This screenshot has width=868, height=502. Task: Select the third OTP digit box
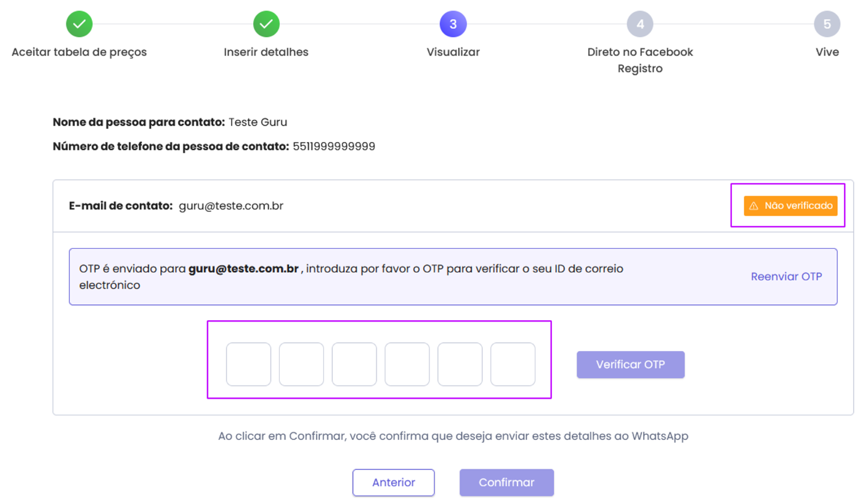pos(354,364)
